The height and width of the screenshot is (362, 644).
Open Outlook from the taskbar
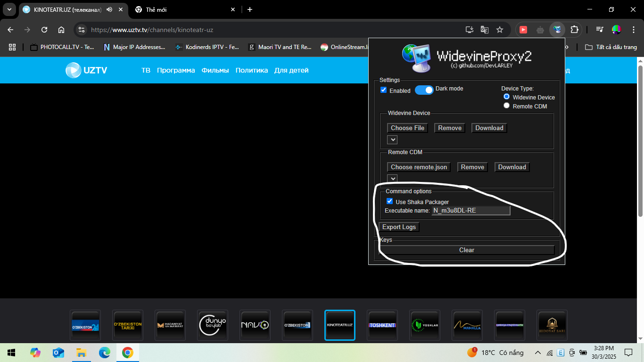coord(58,353)
